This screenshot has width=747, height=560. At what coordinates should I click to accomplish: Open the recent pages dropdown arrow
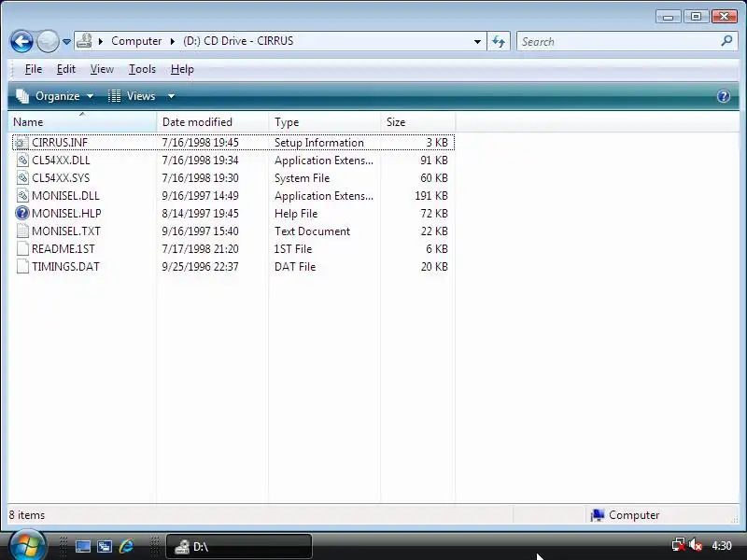[x=66, y=42]
